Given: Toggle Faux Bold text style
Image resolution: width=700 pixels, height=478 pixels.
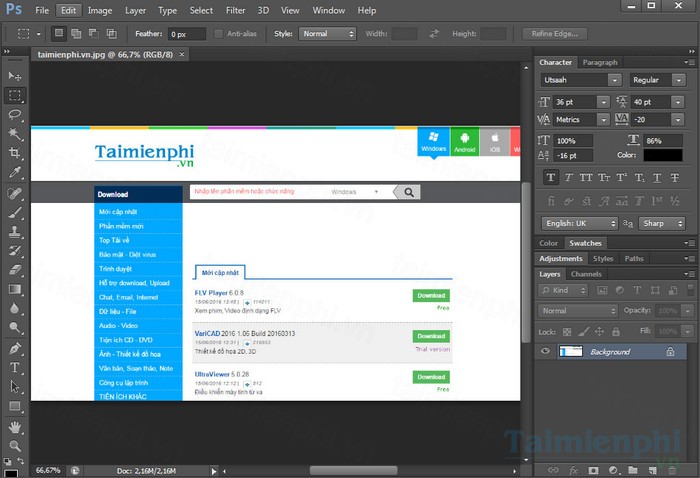Looking at the screenshot, I should (550, 178).
